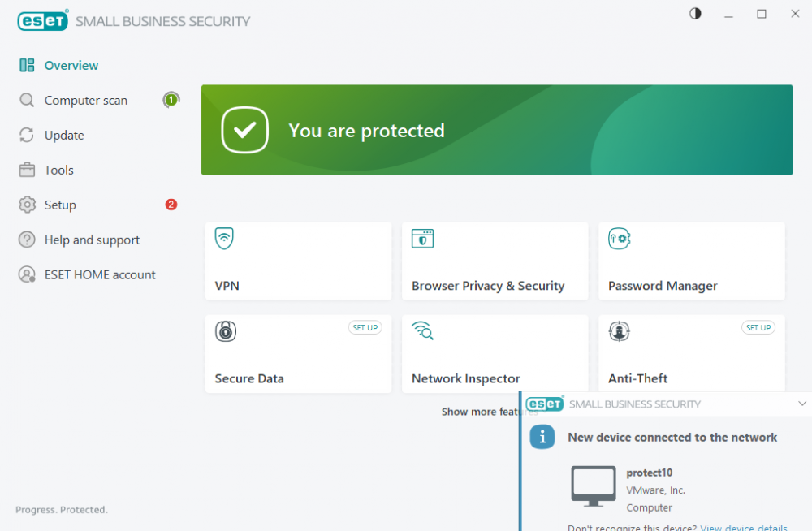Go to the Update section
The image size is (812, 531).
pos(64,136)
